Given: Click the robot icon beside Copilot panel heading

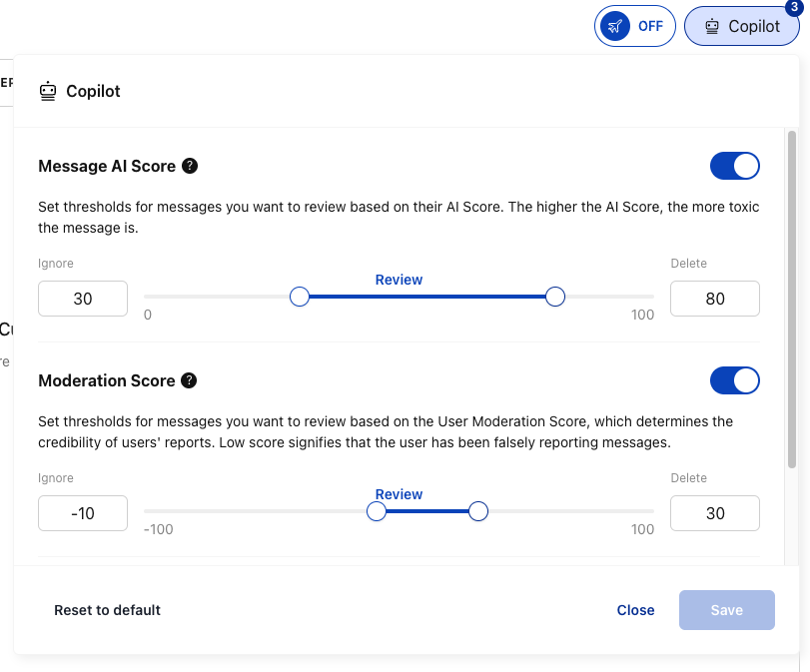Looking at the screenshot, I should (x=48, y=91).
